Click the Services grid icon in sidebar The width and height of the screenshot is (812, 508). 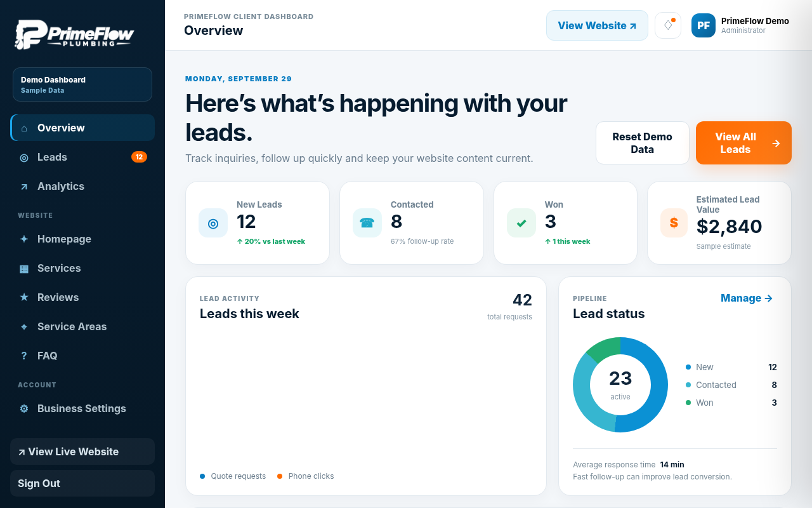coord(24,269)
